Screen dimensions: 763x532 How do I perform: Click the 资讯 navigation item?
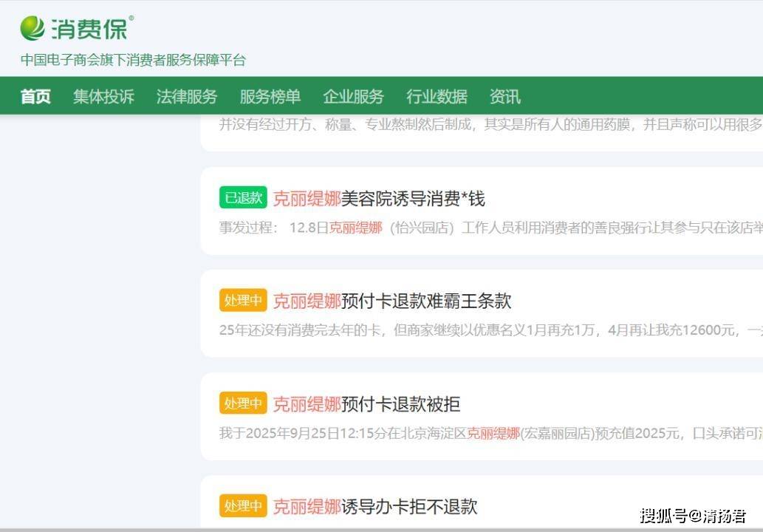[x=505, y=97]
